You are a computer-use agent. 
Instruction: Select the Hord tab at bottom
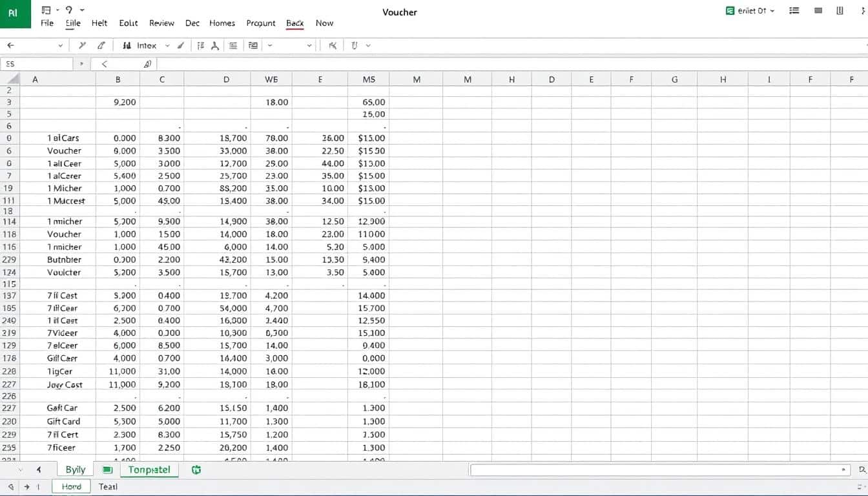[x=71, y=486]
